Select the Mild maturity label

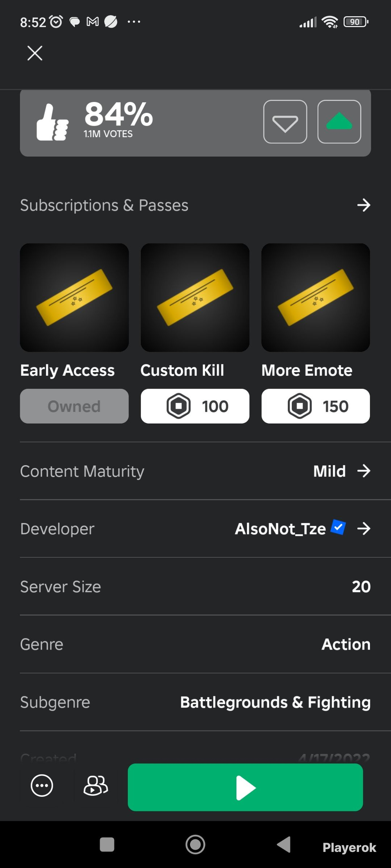tap(330, 471)
